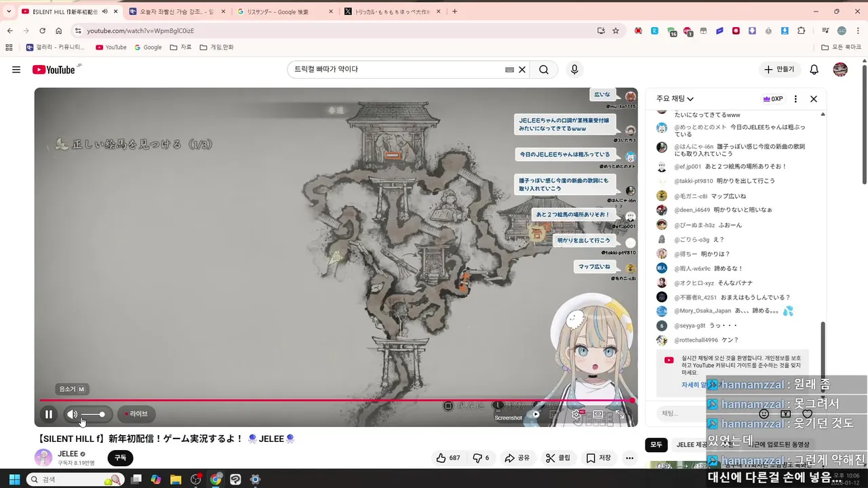Pause the video
Image resolution: width=868 pixels, height=488 pixels.
(49, 414)
